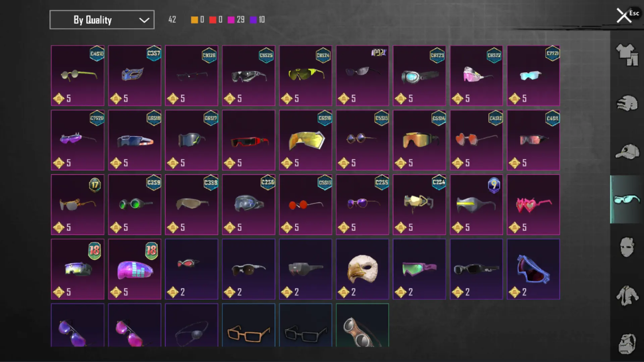Choose the yellow visor labeled C8S24

306,75
